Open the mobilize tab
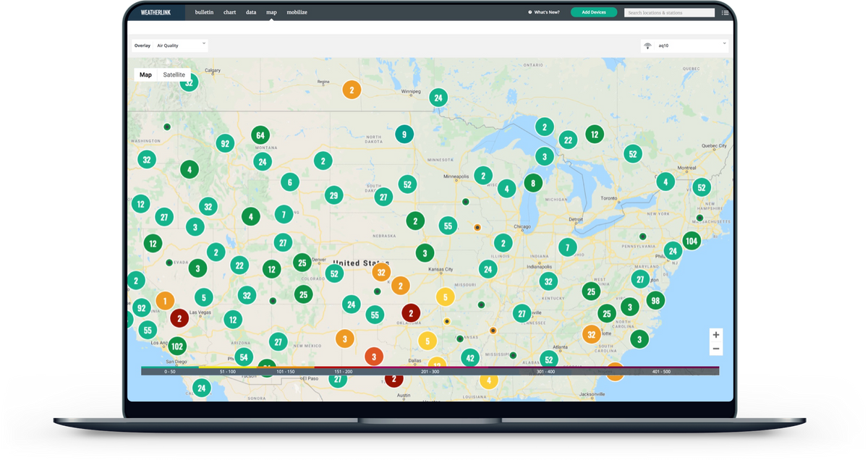 297,12
